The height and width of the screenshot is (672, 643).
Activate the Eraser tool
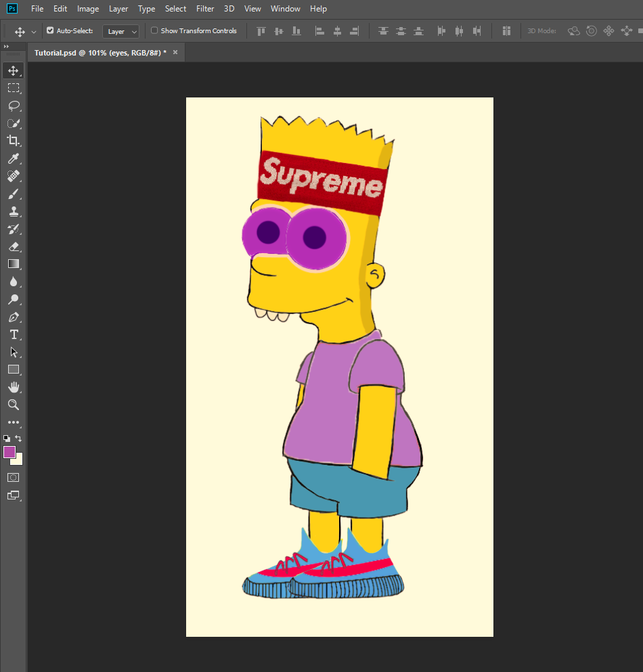pos(13,246)
